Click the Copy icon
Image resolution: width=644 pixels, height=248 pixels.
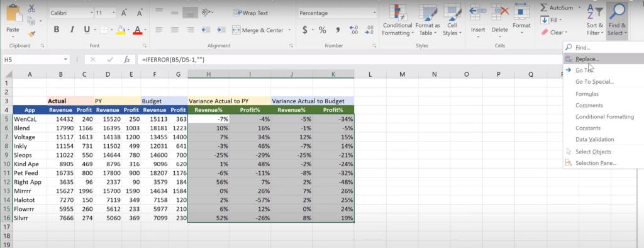(x=31, y=21)
